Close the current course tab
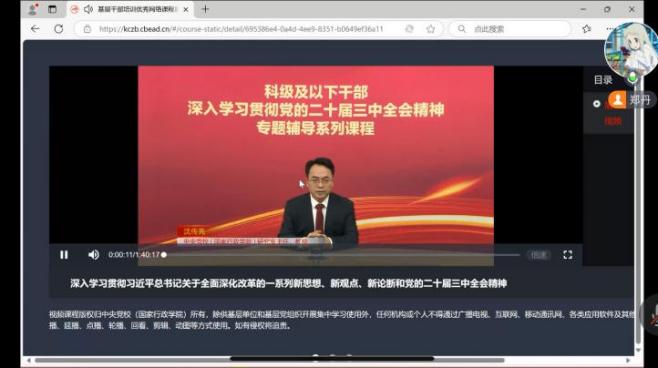This screenshot has height=368, width=658. click(x=186, y=9)
